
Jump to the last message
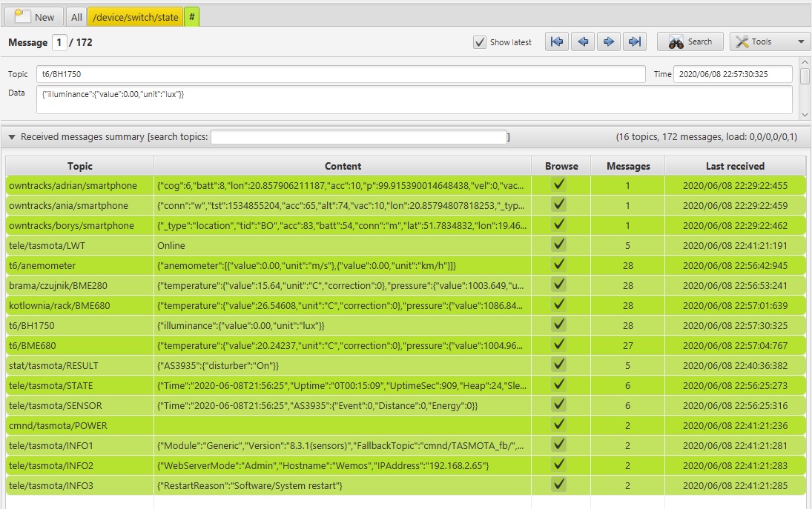tap(635, 42)
